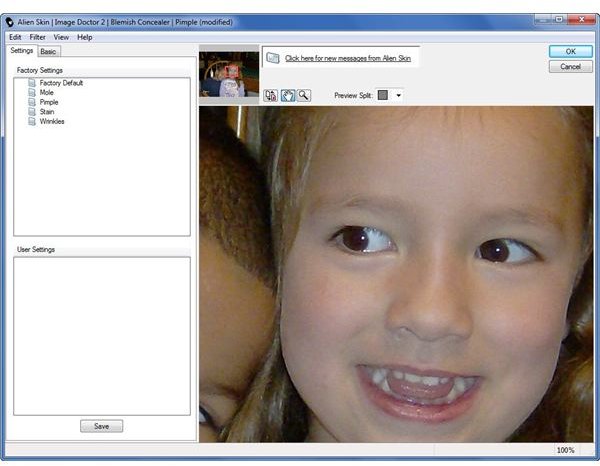
Task: Click the Wrinkles preset icon
Action: (32, 121)
